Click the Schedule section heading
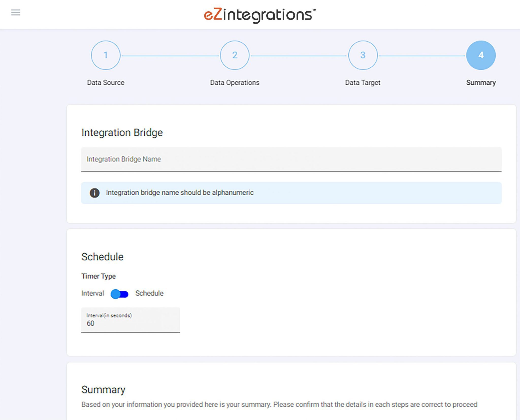The width and height of the screenshot is (520, 420). tap(102, 256)
